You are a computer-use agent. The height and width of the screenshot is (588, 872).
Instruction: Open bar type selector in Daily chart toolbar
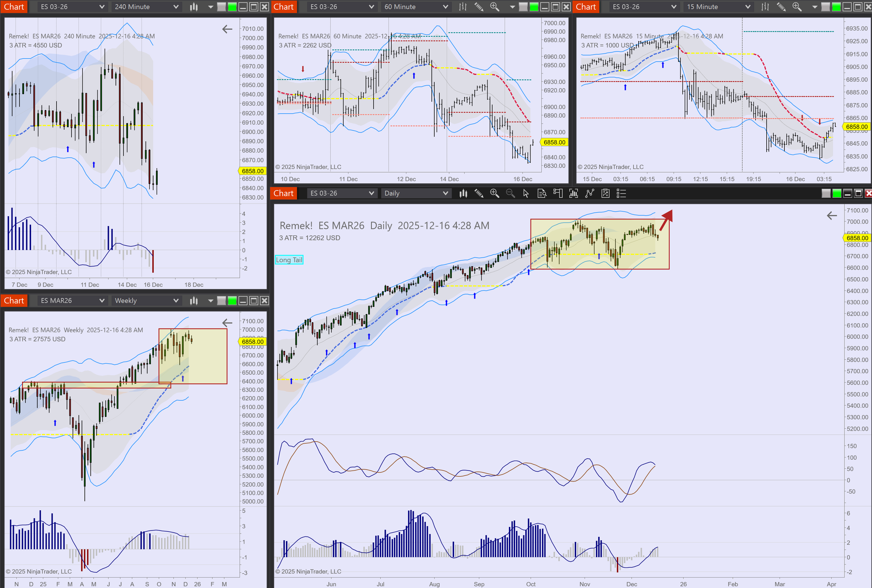(x=463, y=194)
